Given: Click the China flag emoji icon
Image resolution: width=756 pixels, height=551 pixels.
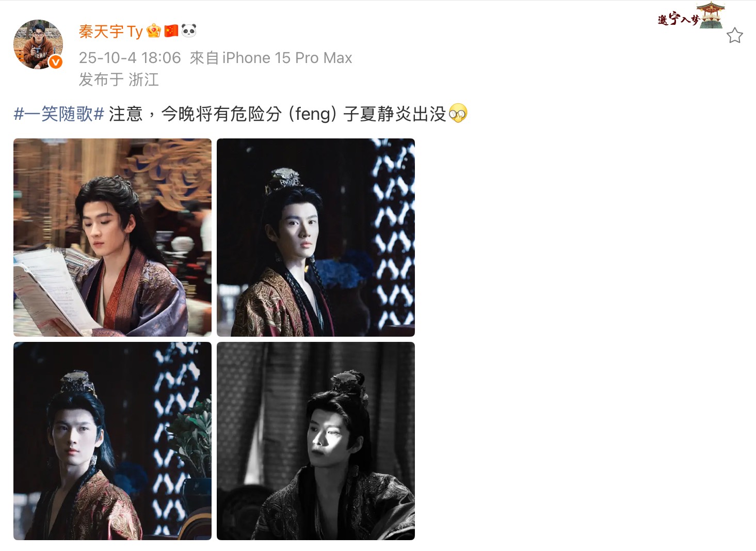Looking at the screenshot, I should (x=171, y=31).
